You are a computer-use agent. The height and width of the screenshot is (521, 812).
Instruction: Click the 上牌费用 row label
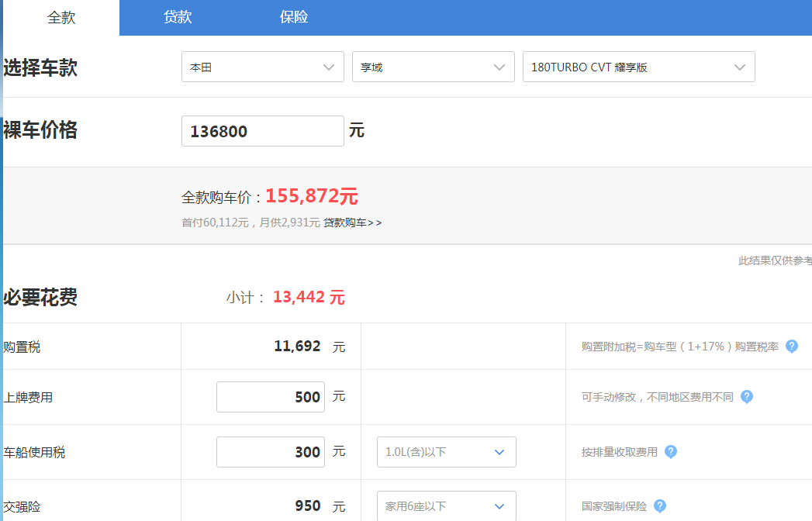[28, 398]
